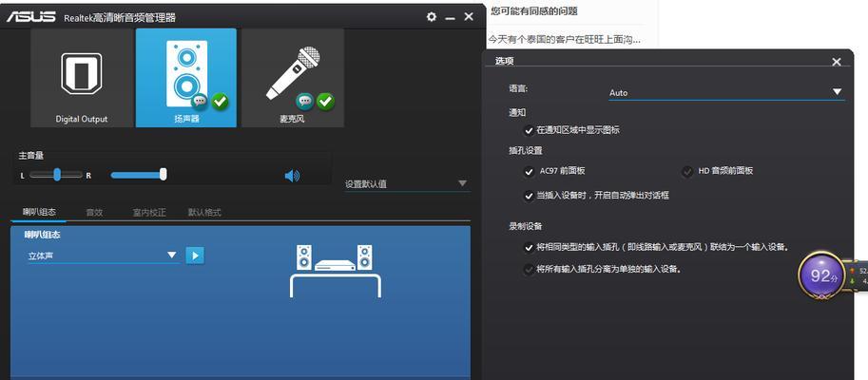
Task: Open the 语言 Auto language dropdown
Action: coord(727,92)
